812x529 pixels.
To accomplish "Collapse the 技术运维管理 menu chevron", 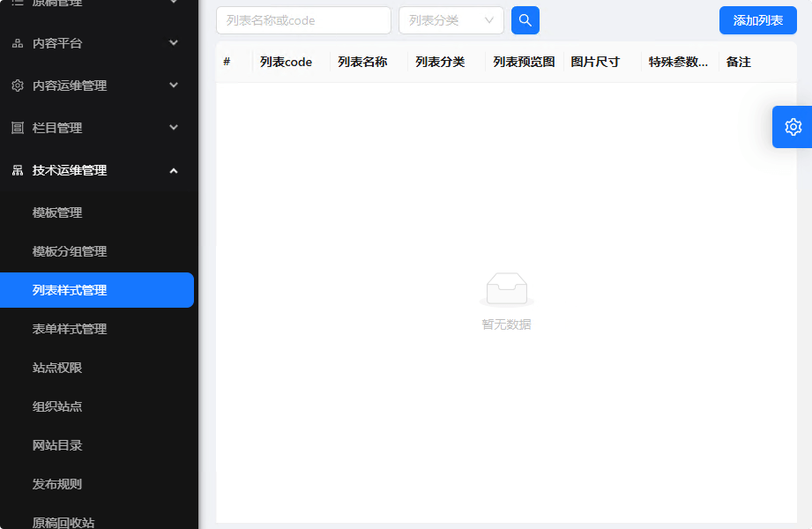I will click(x=174, y=170).
